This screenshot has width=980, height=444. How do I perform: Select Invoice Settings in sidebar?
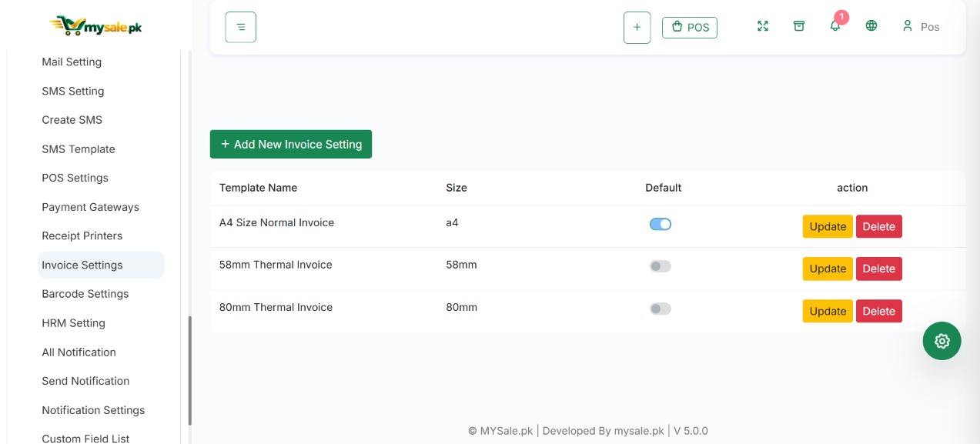(102, 265)
